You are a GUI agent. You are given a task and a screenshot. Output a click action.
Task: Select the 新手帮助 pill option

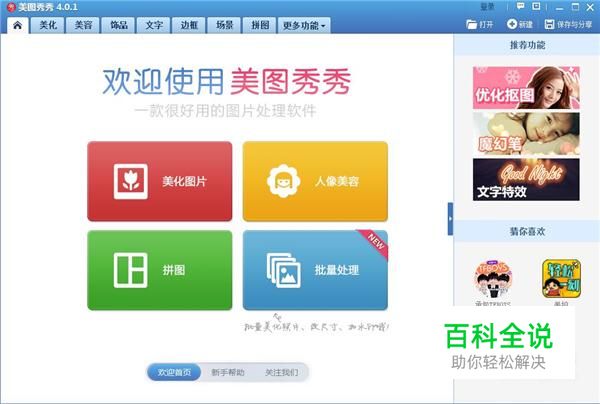tap(228, 372)
